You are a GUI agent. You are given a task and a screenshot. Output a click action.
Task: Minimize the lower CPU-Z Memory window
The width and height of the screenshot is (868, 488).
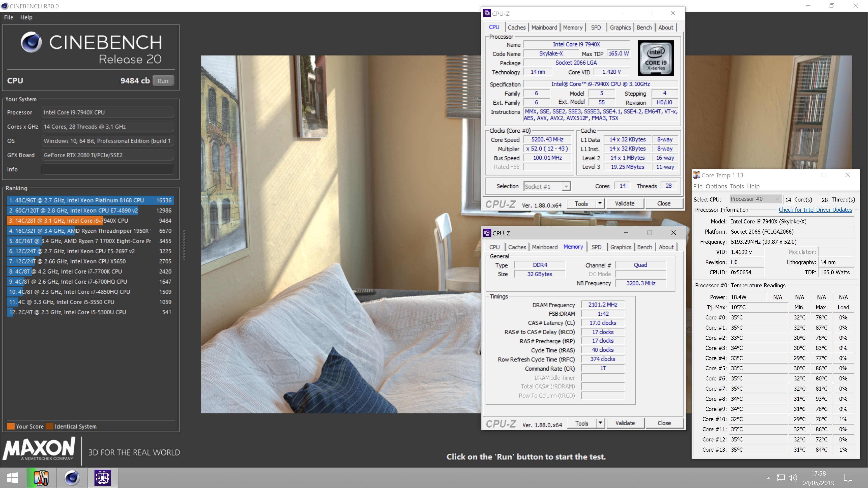626,233
